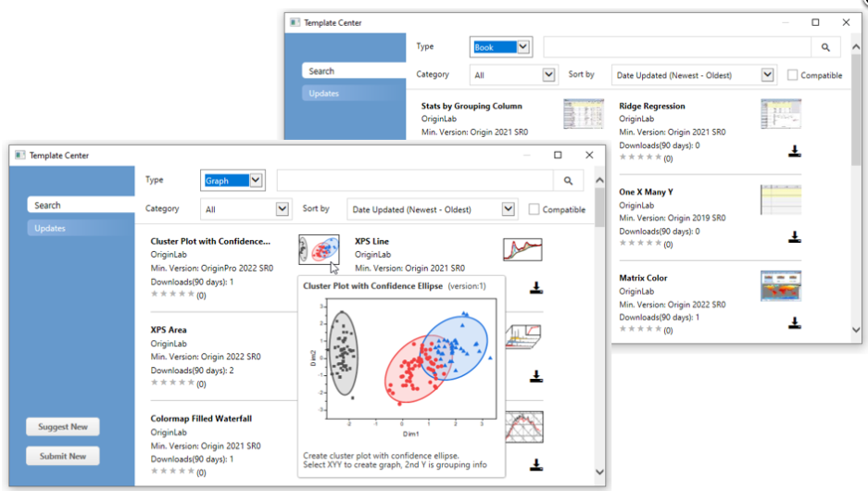Click search magnifier icon in Book Template Center
The width and height of the screenshot is (868, 491).
click(825, 47)
